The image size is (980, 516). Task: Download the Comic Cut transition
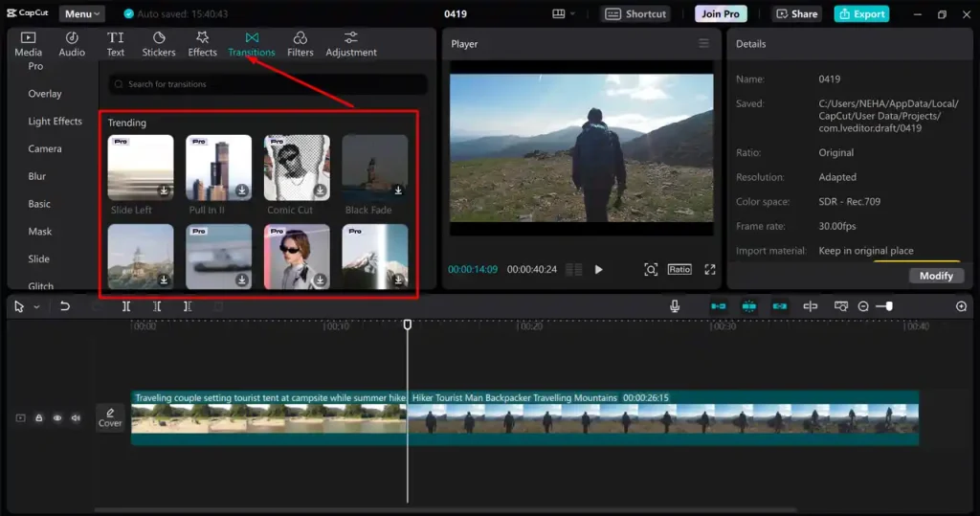click(320, 191)
